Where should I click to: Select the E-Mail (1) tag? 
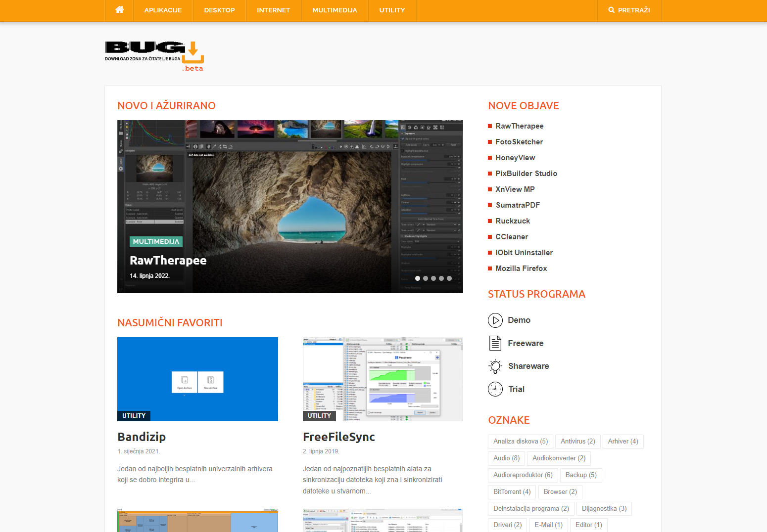pos(549,525)
